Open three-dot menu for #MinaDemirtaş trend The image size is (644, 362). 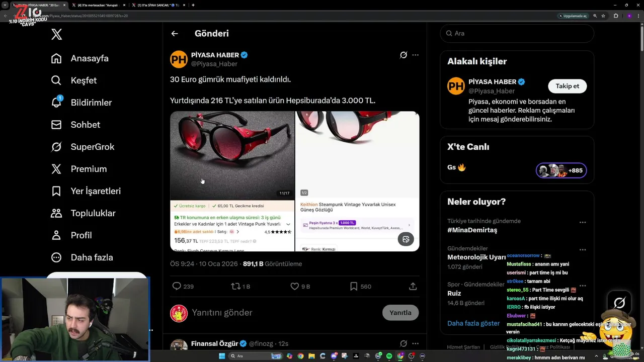[582, 222]
